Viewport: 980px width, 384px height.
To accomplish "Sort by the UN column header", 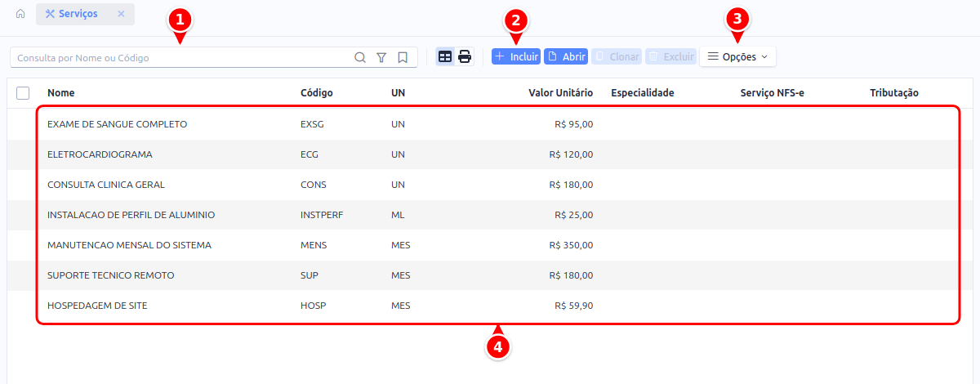I will [x=399, y=93].
